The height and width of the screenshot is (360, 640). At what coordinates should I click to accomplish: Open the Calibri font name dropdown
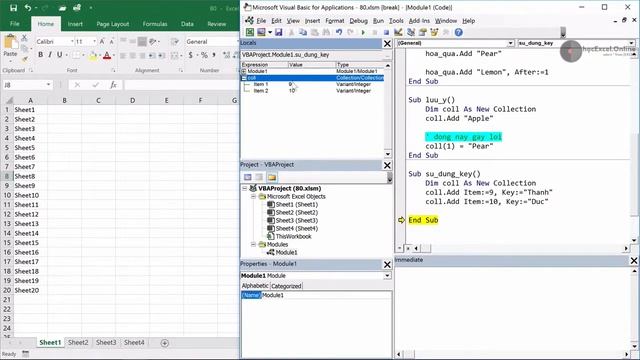(72, 41)
